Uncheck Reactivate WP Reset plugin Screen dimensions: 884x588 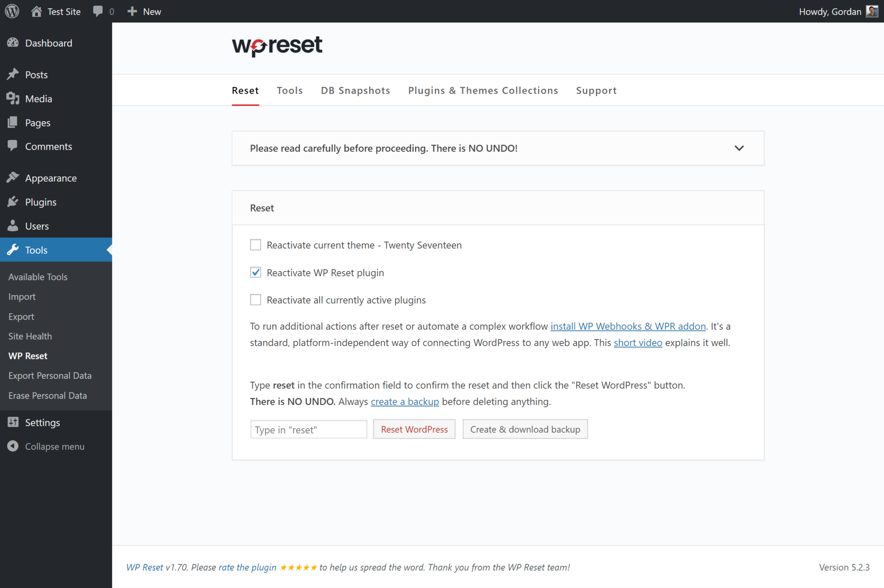pyautogui.click(x=255, y=272)
